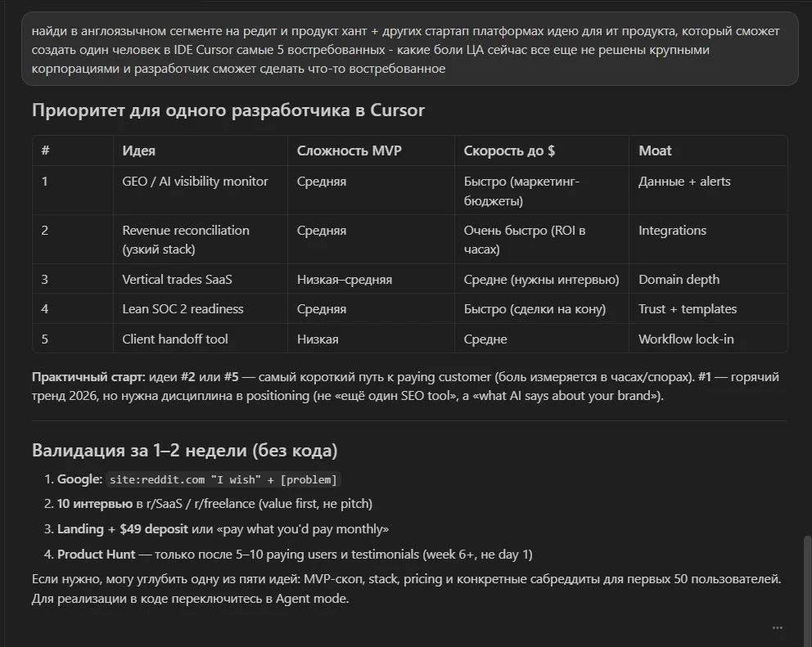Click the 'Сложность MVP' column header

(x=371, y=151)
